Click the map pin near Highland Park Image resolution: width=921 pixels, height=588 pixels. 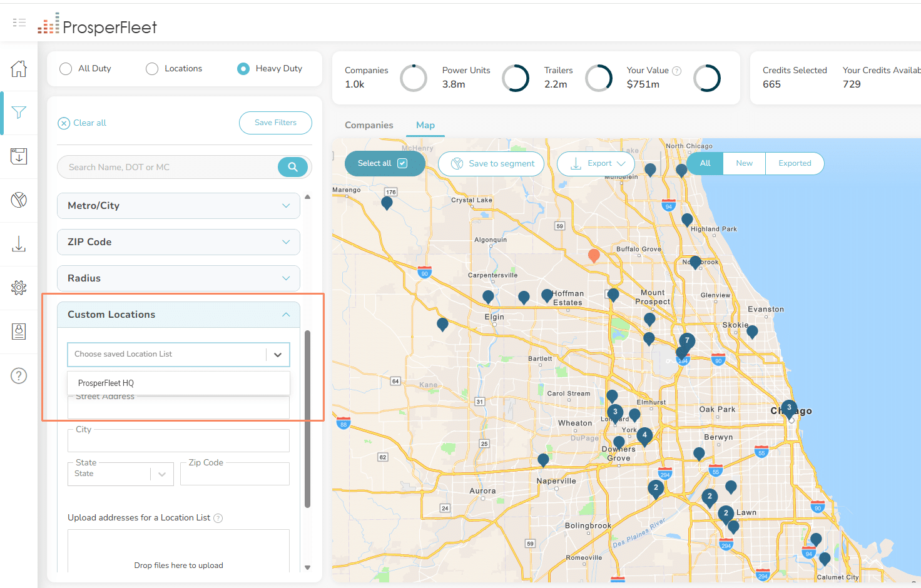[687, 220]
